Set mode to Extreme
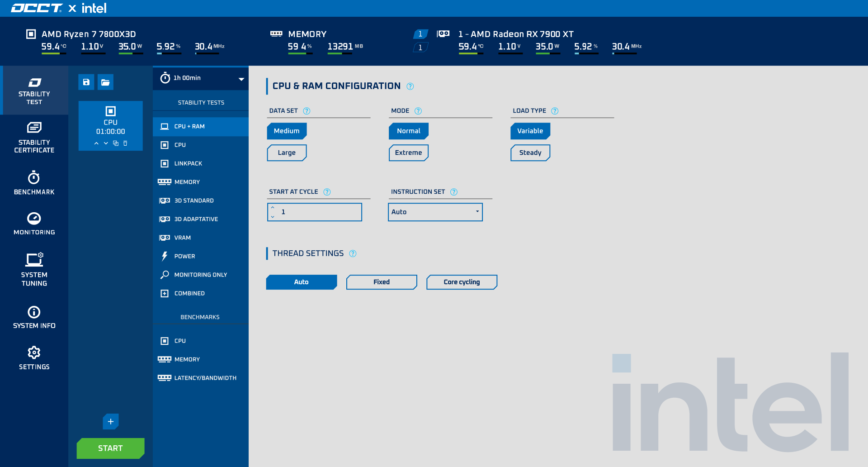The image size is (868, 467). pyautogui.click(x=409, y=152)
